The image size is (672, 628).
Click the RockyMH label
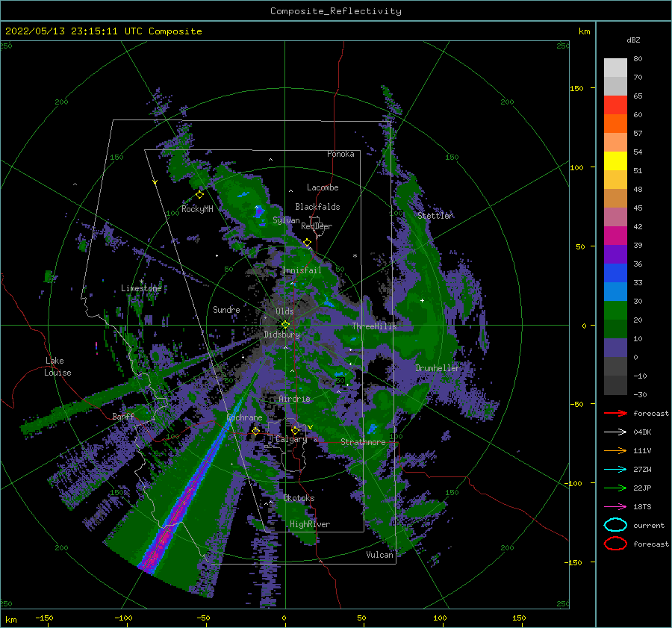pyautogui.click(x=197, y=209)
